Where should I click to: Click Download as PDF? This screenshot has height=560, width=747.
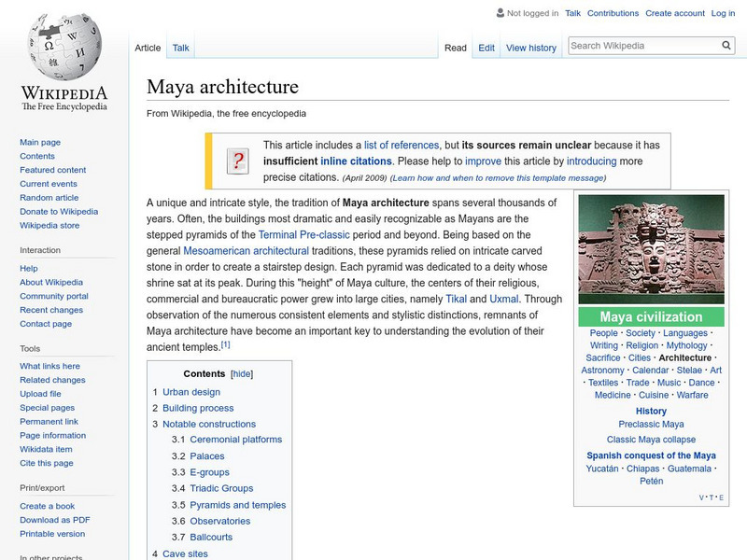click(x=55, y=520)
